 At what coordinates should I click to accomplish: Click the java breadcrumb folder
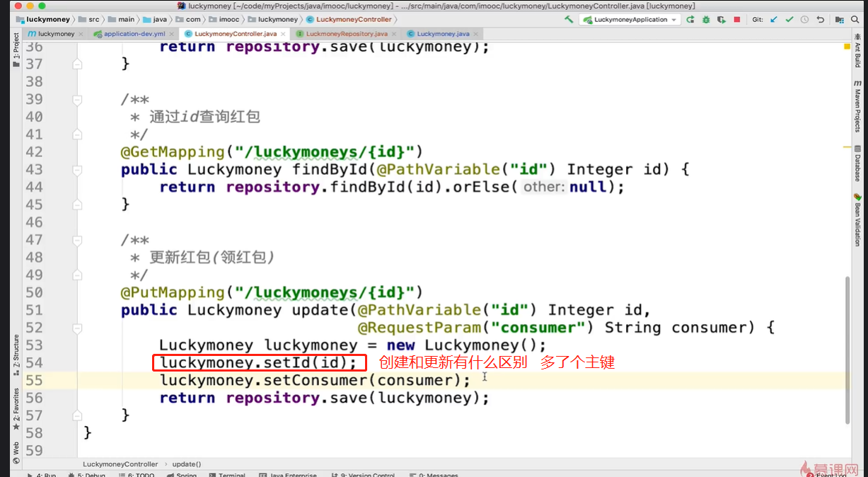coord(154,19)
